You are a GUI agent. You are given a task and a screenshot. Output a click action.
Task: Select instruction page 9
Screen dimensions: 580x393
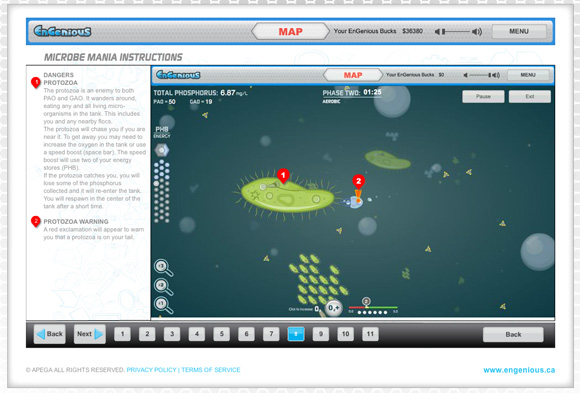coord(321,334)
